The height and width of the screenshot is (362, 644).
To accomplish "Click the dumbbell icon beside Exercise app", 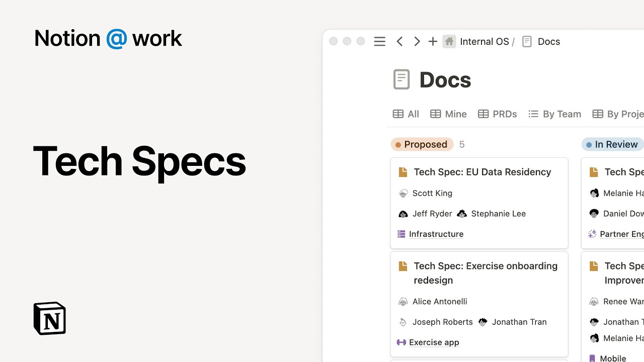I will tap(401, 342).
